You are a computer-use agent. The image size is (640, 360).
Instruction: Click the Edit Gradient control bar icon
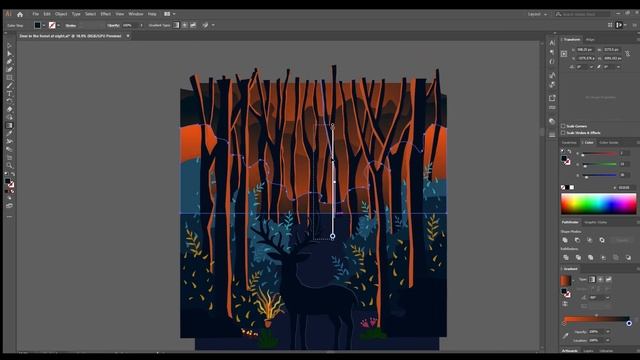coord(205,25)
